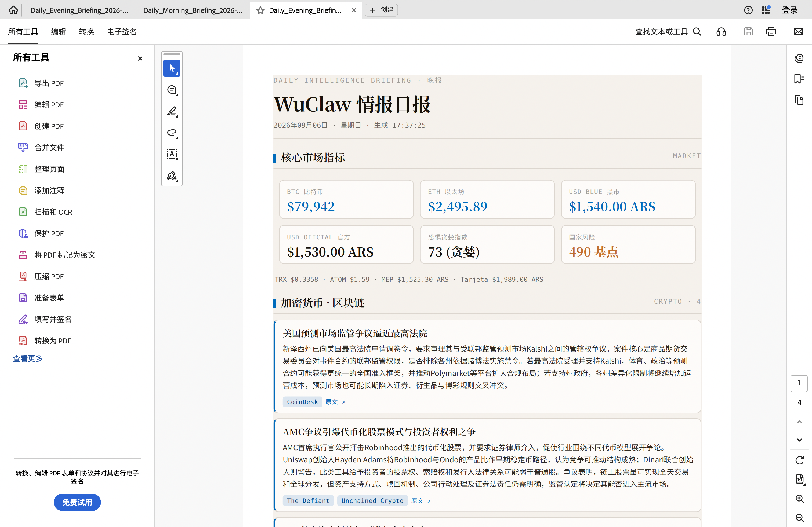Image resolution: width=812 pixels, height=527 pixels.
Task: Select the arrow selection tool
Action: 172,68
